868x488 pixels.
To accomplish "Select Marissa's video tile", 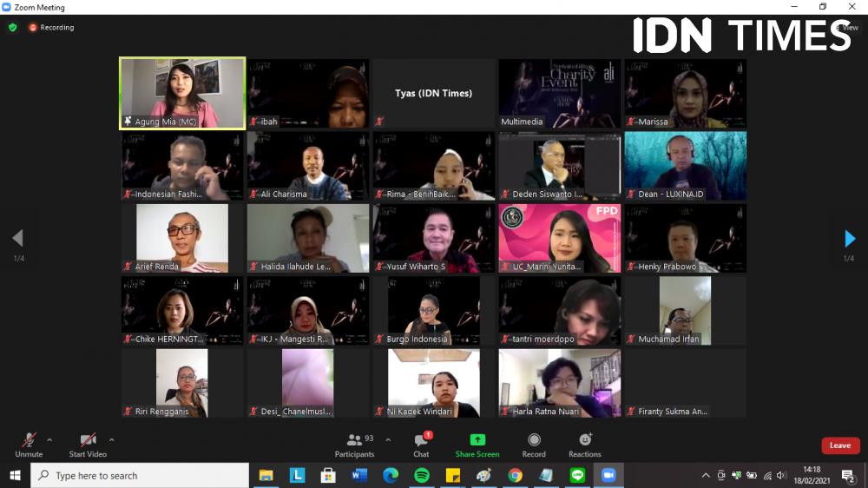I will pyautogui.click(x=686, y=94).
